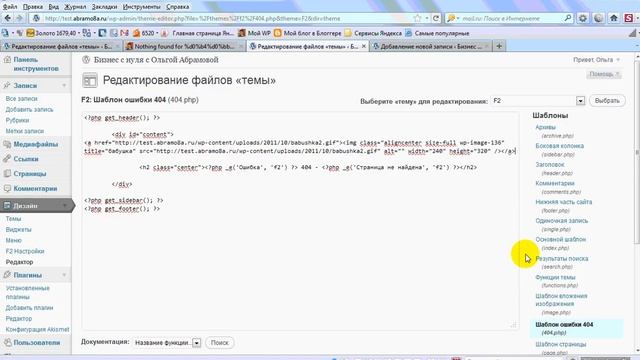Open Страницы in the sidebar
640x360 pixels.
pyautogui.click(x=30, y=174)
